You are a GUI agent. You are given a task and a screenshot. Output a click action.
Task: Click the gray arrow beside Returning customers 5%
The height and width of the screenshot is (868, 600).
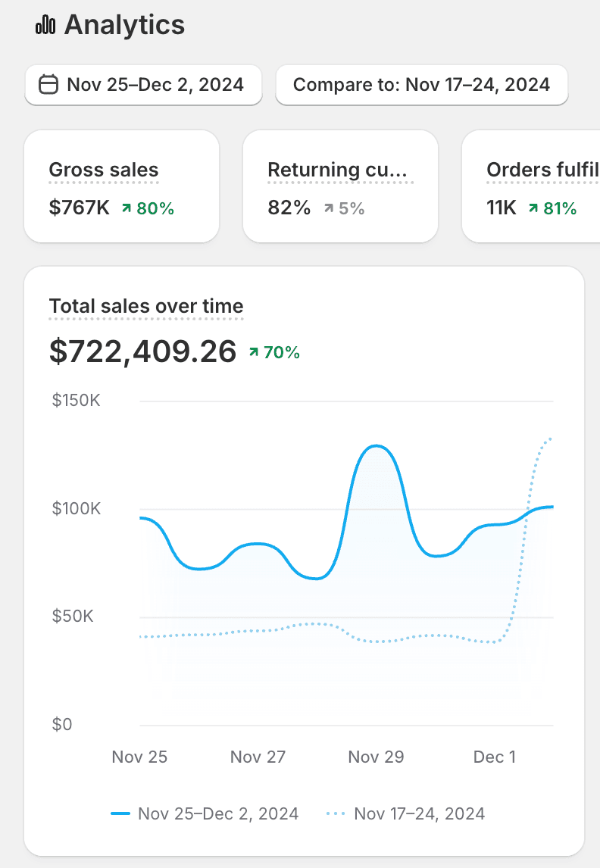(329, 208)
